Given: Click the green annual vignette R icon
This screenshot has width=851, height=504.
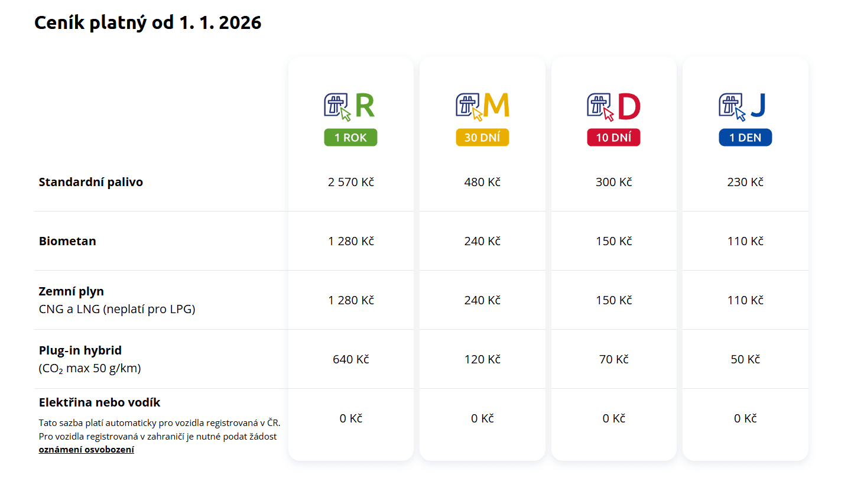Looking at the screenshot, I should pos(350,106).
